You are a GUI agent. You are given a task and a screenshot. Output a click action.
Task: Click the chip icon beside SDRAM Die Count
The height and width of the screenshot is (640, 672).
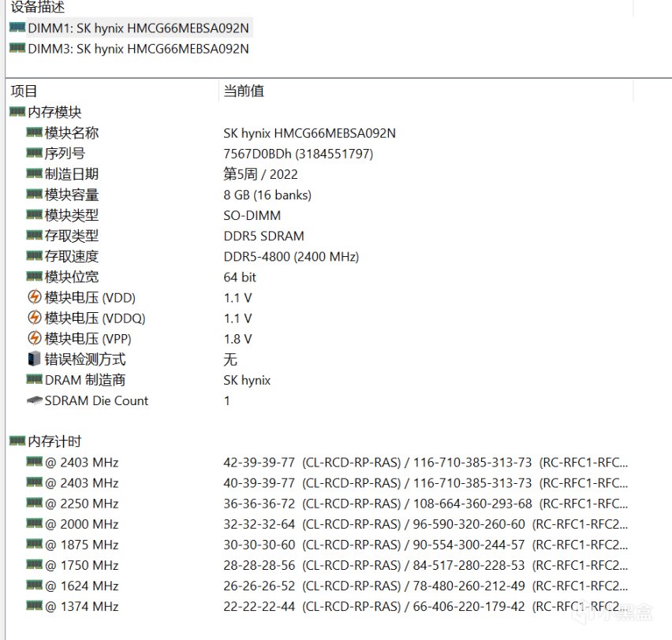[x=34, y=400]
